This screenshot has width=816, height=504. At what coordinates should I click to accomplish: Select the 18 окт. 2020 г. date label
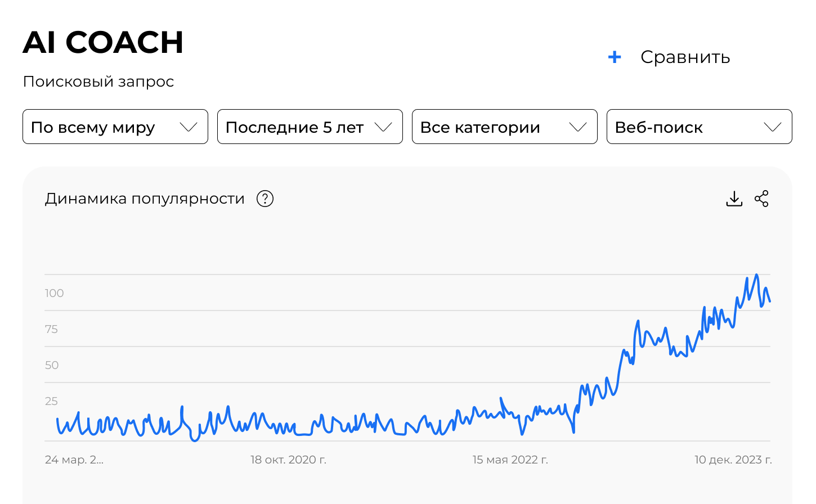(x=288, y=460)
